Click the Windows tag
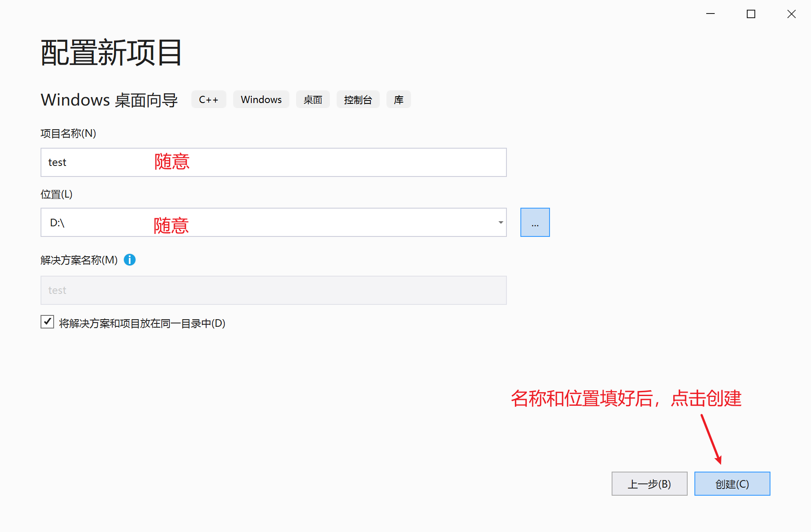This screenshot has height=532, width=811. point(261,100)
